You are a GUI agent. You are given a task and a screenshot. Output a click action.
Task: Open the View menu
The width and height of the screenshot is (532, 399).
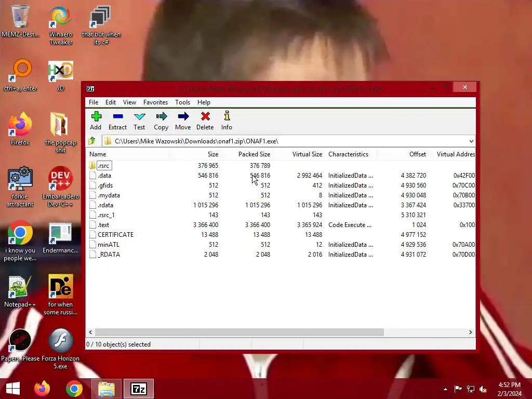129,102
